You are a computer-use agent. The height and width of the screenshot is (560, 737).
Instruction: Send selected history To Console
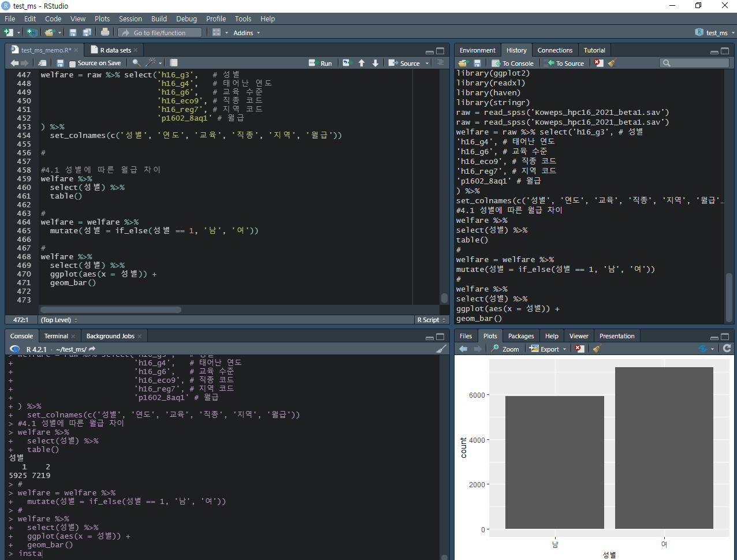(x=513, y=63)
